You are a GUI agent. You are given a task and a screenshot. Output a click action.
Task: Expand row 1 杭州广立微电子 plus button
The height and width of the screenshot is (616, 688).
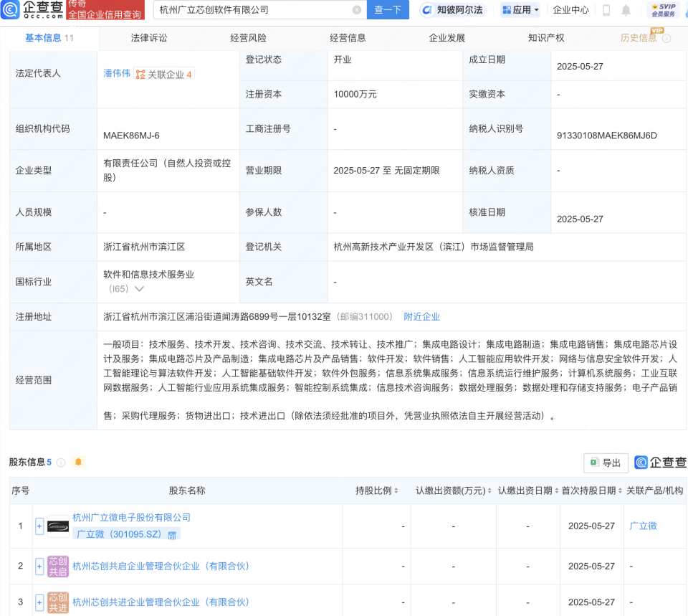39,526
